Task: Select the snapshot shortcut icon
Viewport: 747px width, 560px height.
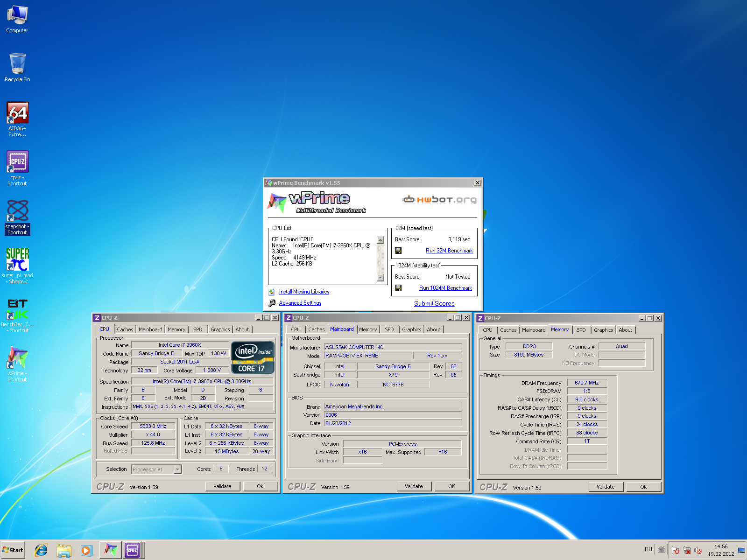Action: tap(17, 217)
